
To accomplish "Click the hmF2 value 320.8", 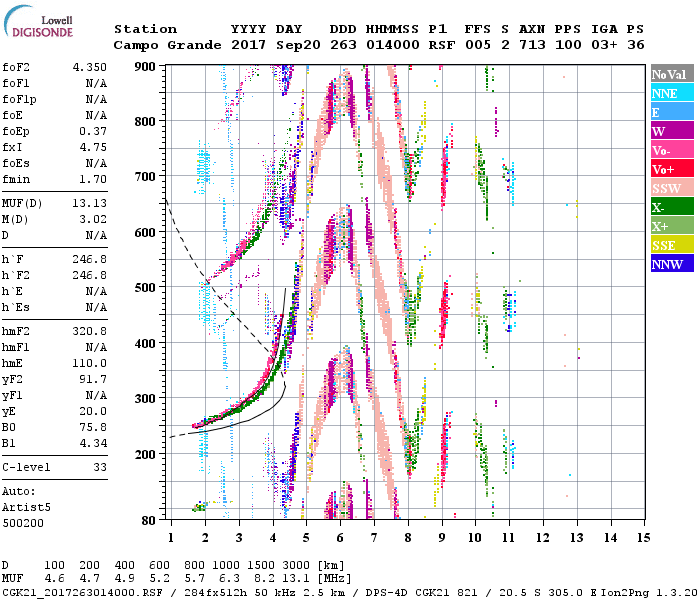I will (x=90, y=331).
